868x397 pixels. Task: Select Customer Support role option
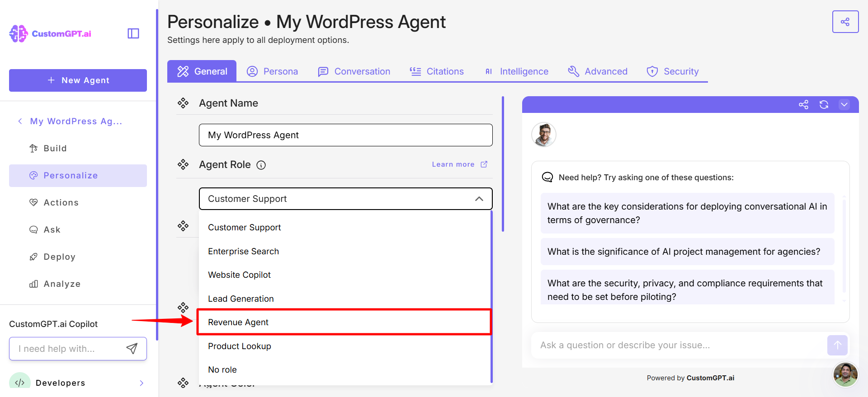click(x=344, y=228)
